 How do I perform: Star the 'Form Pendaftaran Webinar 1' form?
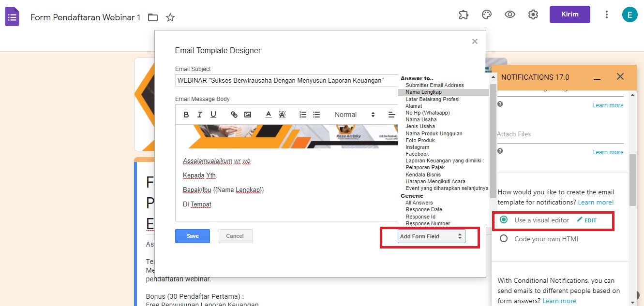(x=170, y=16)
